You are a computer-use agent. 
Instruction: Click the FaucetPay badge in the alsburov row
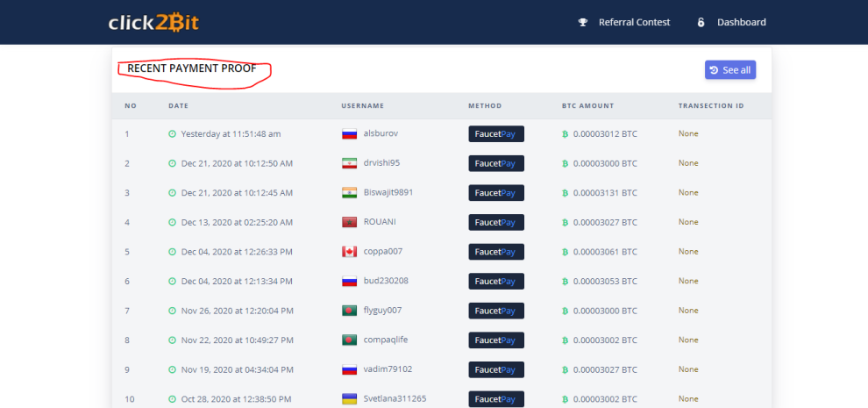tap(496, 133)
